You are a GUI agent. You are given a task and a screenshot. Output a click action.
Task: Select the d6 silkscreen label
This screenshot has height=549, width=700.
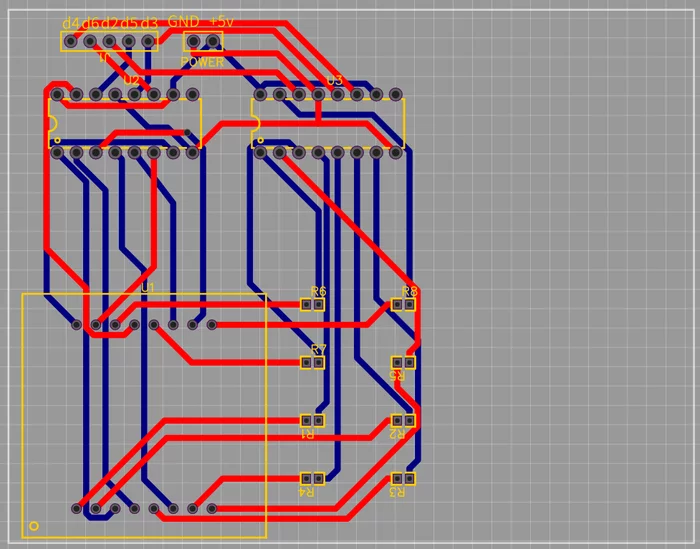[91, 23]
